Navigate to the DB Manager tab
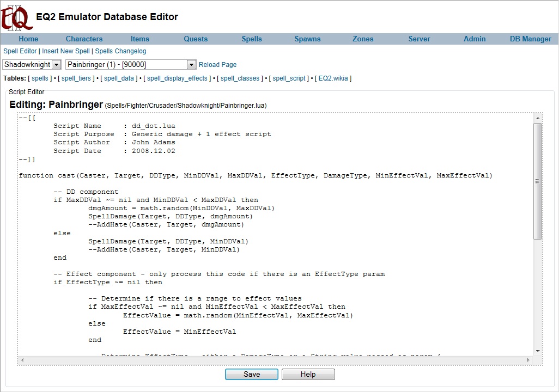The width and height of the screenshot is (559, 392). pyautogui.click(x=530, y=39)
